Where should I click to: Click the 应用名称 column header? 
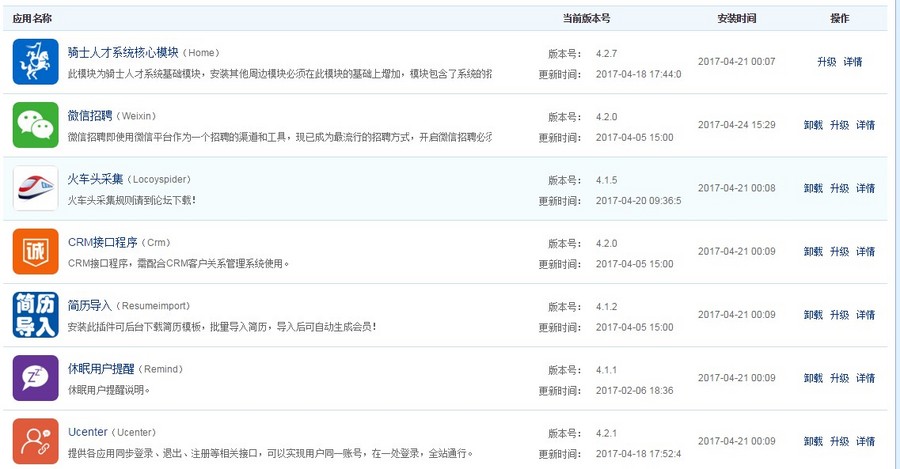[x=32, y=18]
